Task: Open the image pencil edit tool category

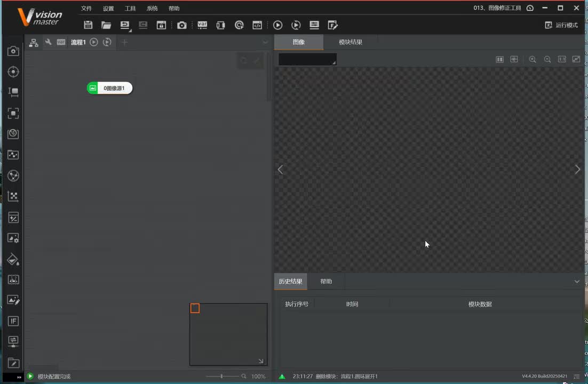Action: coord(13,300)
